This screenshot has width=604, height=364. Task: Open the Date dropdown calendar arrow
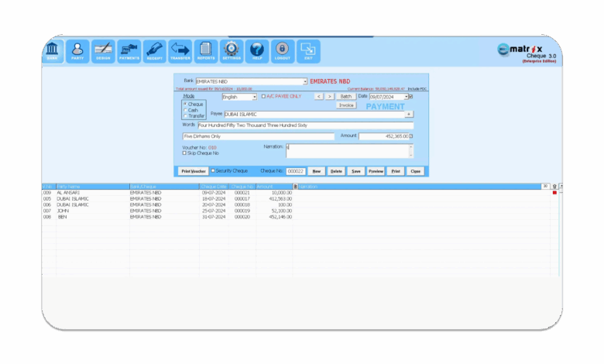[406, 97]
